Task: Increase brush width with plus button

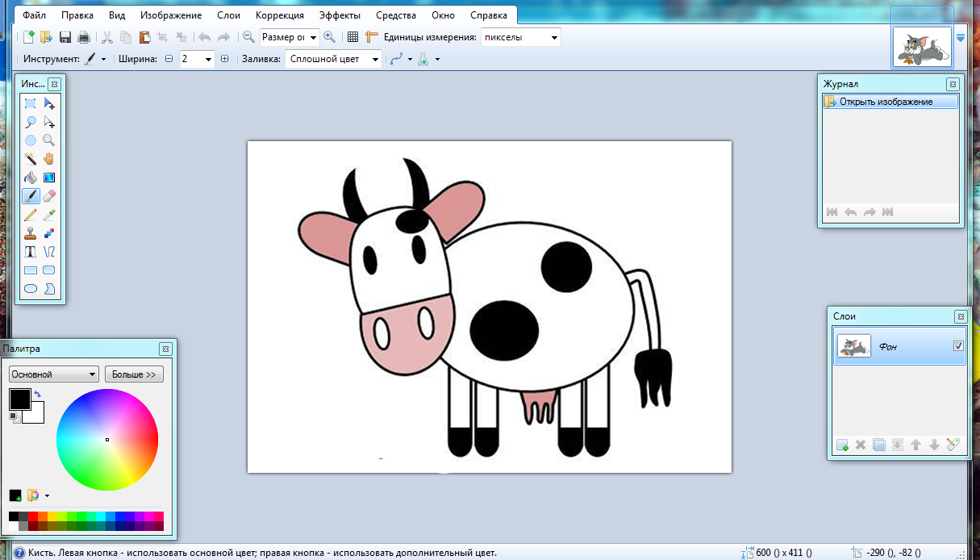Action: 224,59
